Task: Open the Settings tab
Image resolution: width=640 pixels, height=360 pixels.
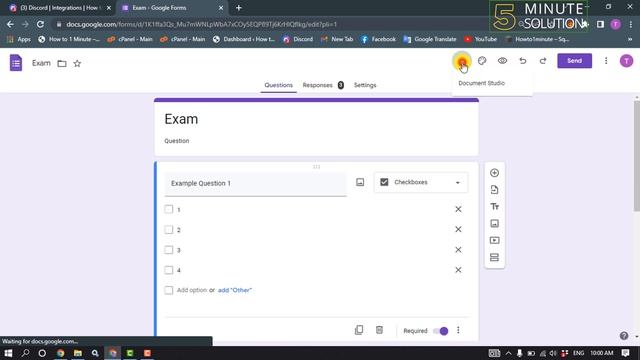Action: 365,85
